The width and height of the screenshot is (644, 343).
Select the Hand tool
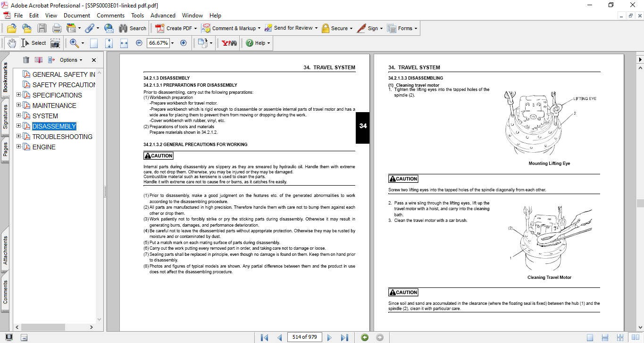pos(11,43)
